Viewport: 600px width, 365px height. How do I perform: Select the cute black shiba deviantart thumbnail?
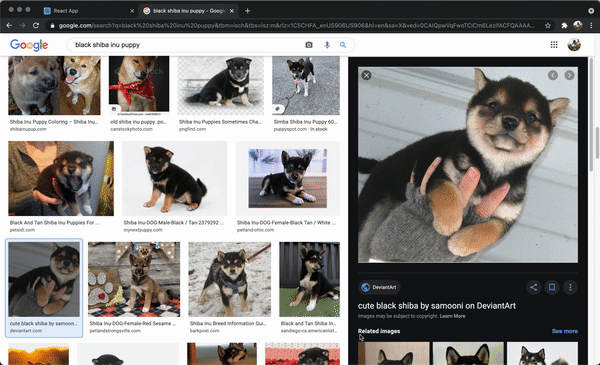tap(44, 279)
